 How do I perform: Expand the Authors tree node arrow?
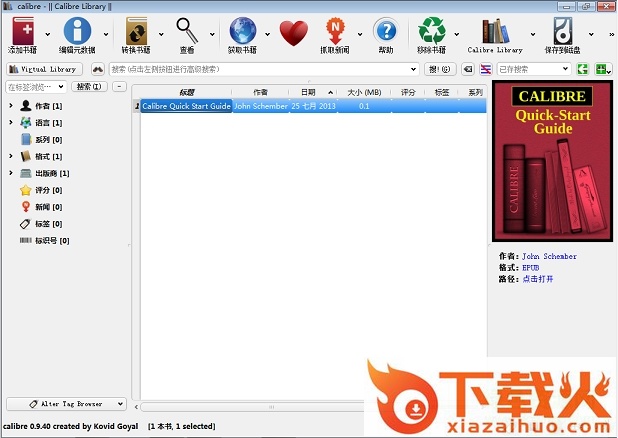tap(11, 106)
